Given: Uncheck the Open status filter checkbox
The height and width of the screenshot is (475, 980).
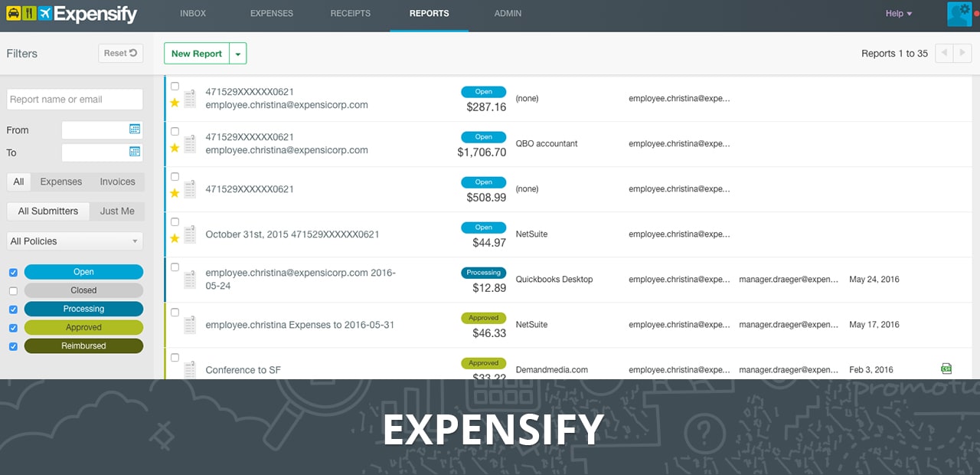Looking at the screenshot, I should coord(13,273).
